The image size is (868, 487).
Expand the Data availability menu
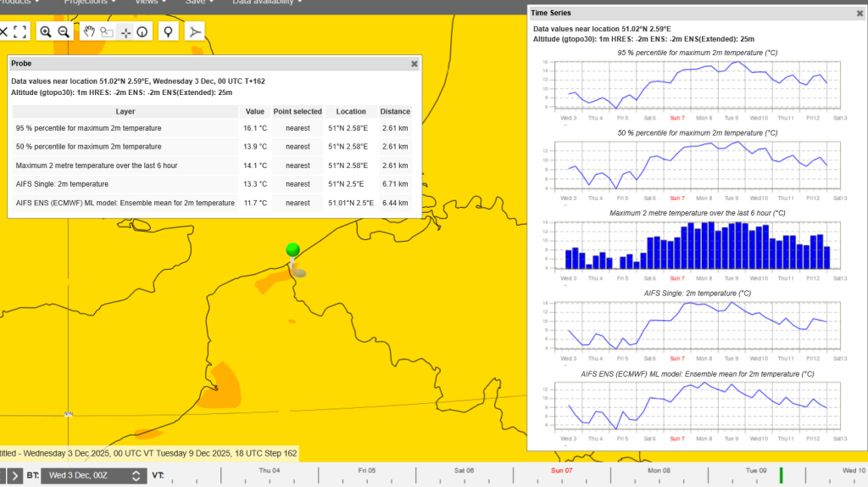click(x=267, y=3)
